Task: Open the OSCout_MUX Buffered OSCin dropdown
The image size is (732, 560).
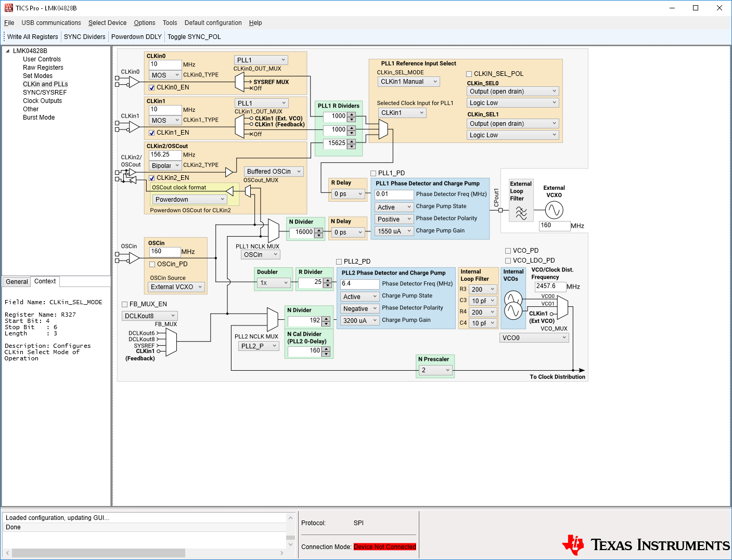Action: point(274,172)
